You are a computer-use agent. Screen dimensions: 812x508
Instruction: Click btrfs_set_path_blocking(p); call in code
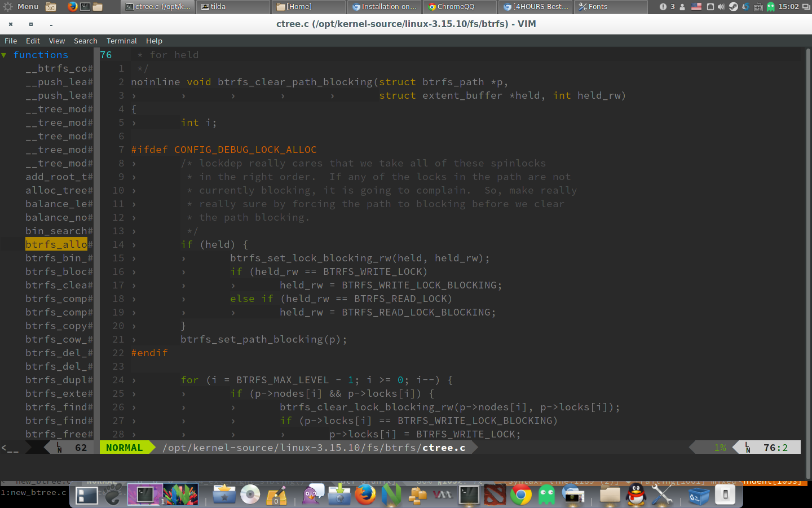click(264, 339)
